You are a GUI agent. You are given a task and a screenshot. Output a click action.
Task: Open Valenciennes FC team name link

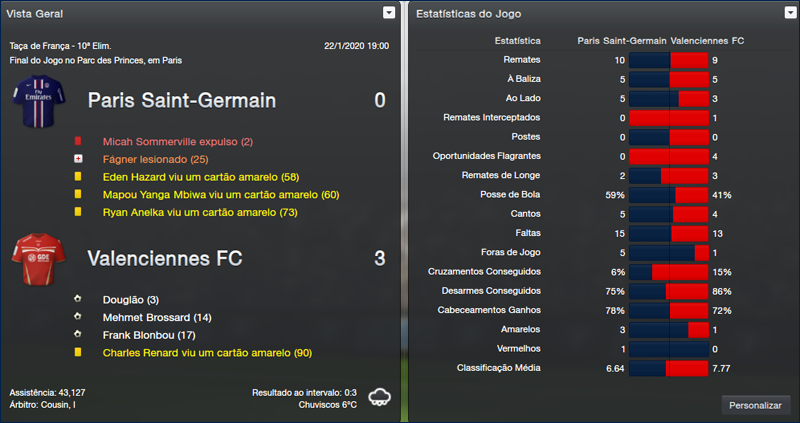tap(164, 258)
